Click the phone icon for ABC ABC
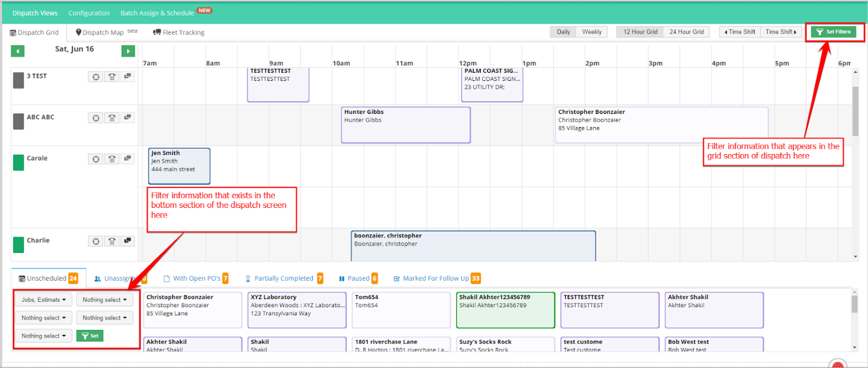Image resolution: width=868 pixels, height=368 pixels. [x=112, y=118]
